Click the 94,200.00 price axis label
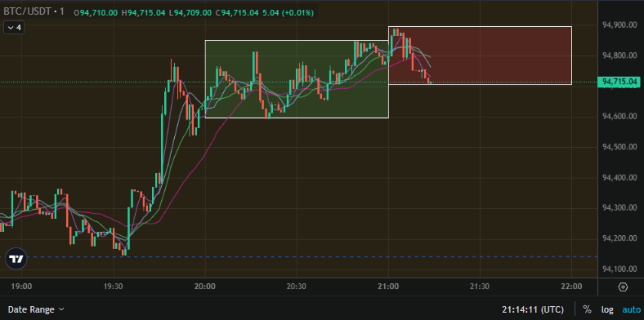 click(x=619, y=238)
